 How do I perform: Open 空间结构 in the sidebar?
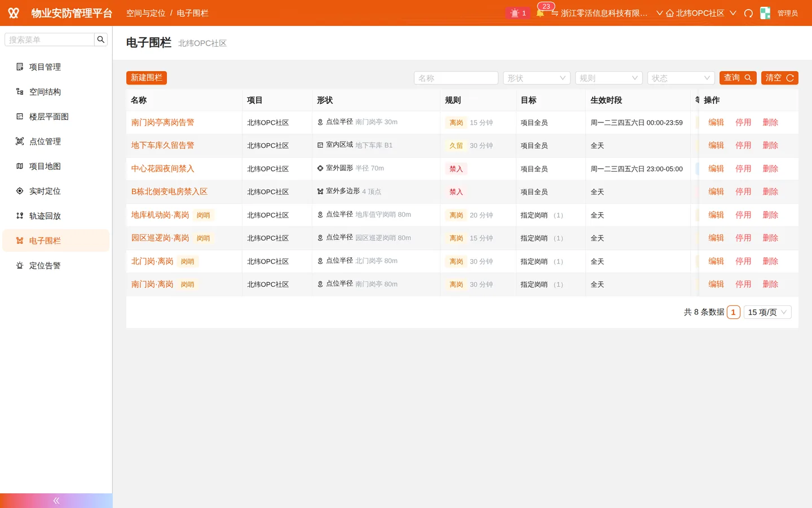click(56, 91)
